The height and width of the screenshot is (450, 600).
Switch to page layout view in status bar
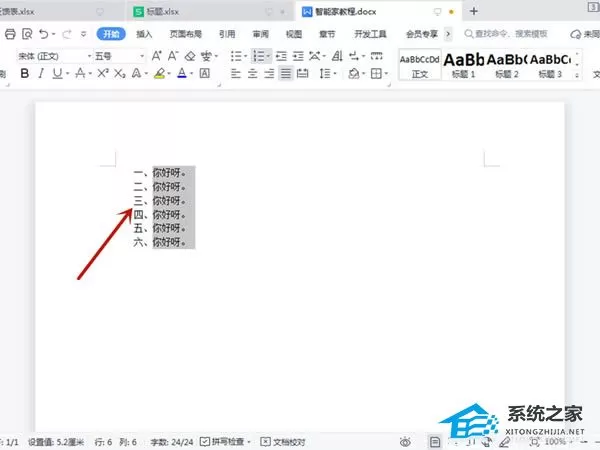point(435,442)
